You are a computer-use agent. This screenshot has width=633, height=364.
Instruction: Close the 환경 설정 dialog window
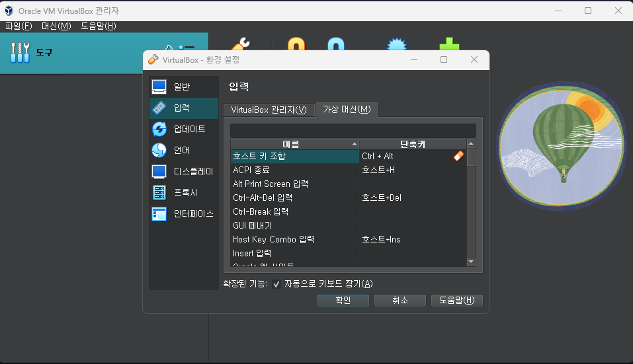(x=474, y=59)
